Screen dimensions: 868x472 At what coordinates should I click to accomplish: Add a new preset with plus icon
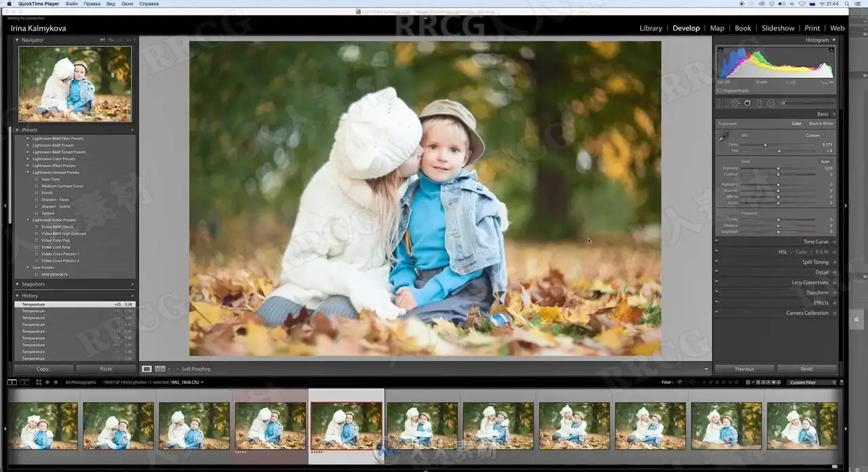[132, 130]
